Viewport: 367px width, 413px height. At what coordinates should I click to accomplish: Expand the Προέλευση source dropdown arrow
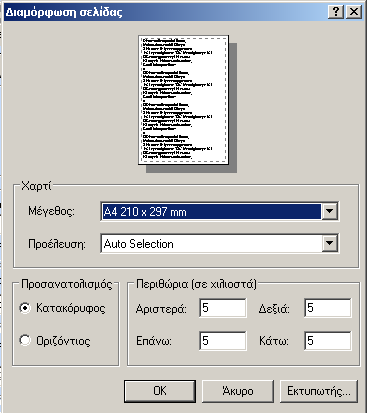(x=329, y=243)
